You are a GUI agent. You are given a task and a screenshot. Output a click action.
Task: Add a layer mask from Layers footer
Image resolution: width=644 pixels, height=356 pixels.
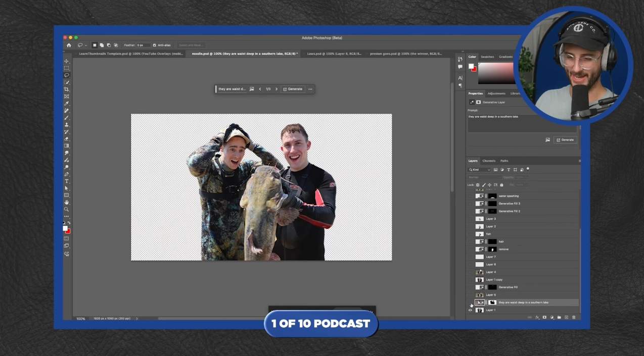pos(544,317)
